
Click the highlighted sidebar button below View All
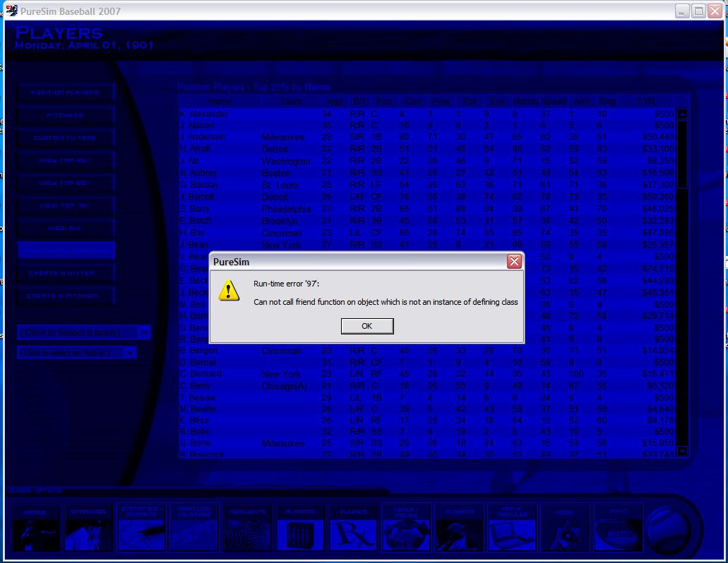pyautogui.click(x=66, y=251)
